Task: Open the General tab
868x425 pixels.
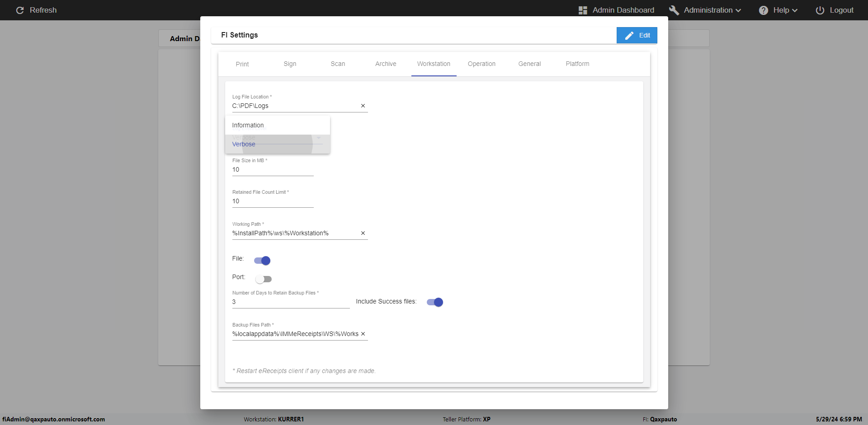Action: coord(529,64)
